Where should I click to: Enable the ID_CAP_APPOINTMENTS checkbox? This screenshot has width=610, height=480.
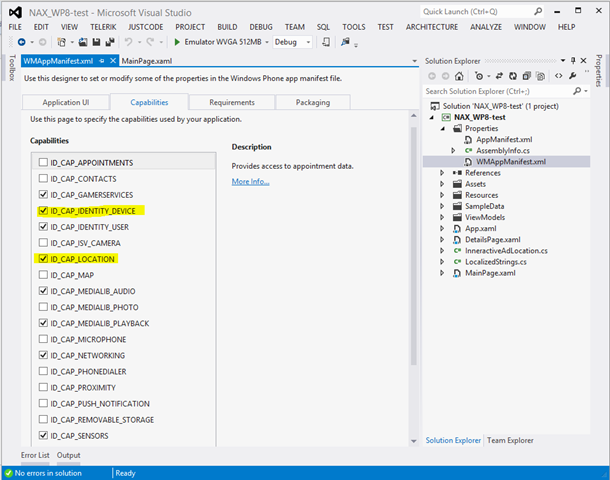(x=42, y=162)
